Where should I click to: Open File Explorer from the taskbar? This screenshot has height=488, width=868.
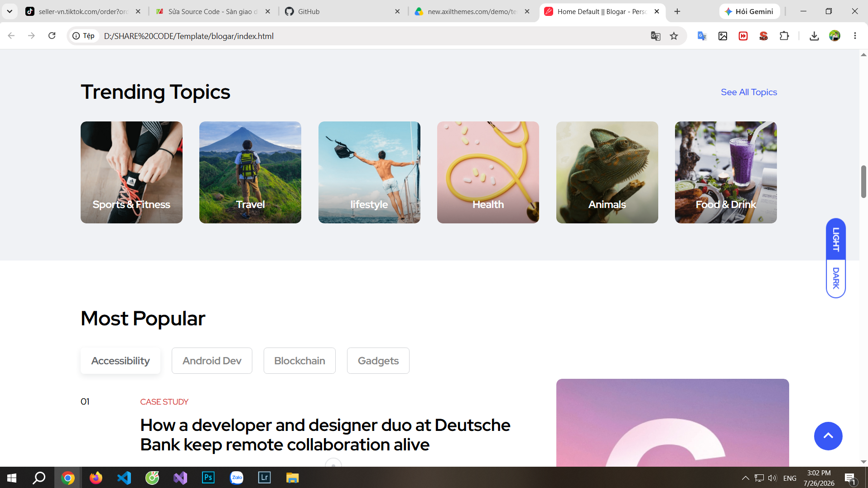click(x=293, y=478)
